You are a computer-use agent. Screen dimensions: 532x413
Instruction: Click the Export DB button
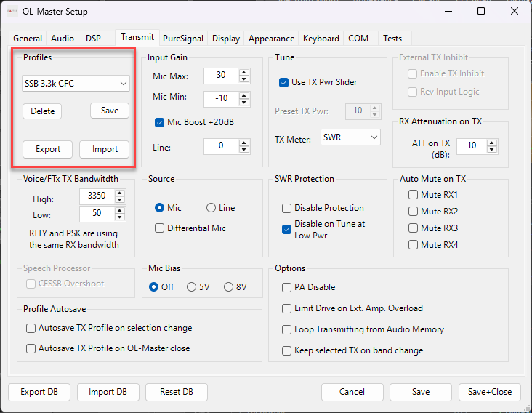39,392
